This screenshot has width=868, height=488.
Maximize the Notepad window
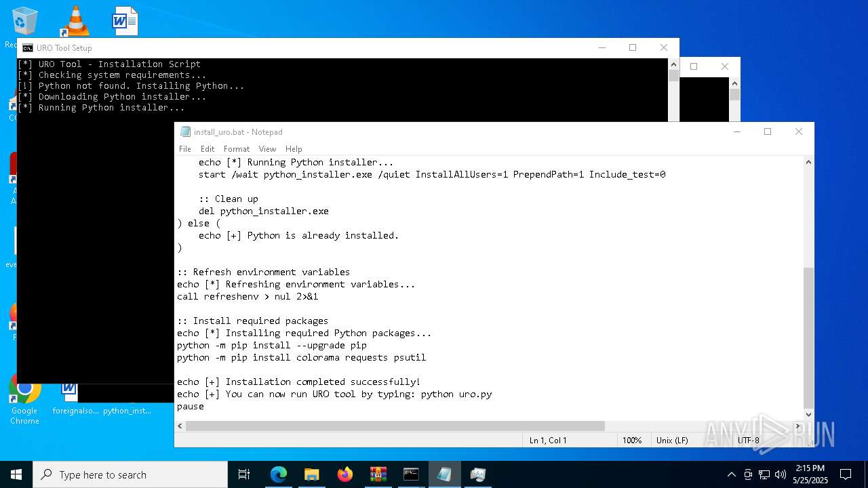coord(768,132)
